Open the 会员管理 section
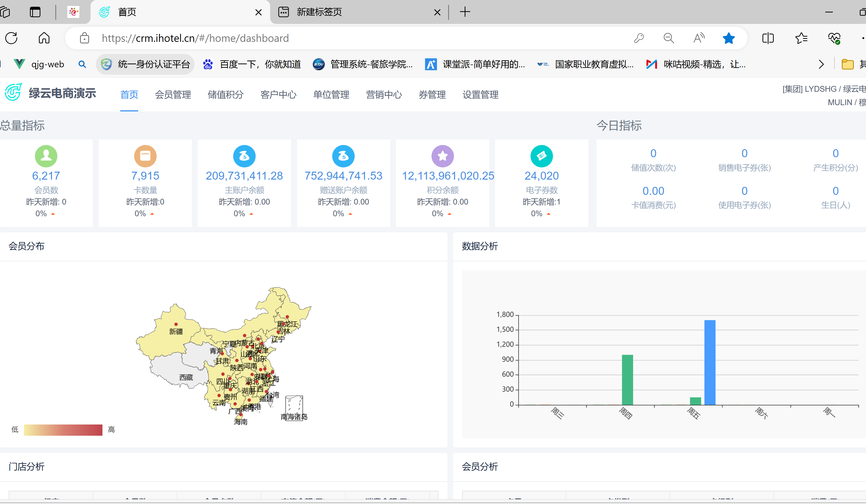 173,95
